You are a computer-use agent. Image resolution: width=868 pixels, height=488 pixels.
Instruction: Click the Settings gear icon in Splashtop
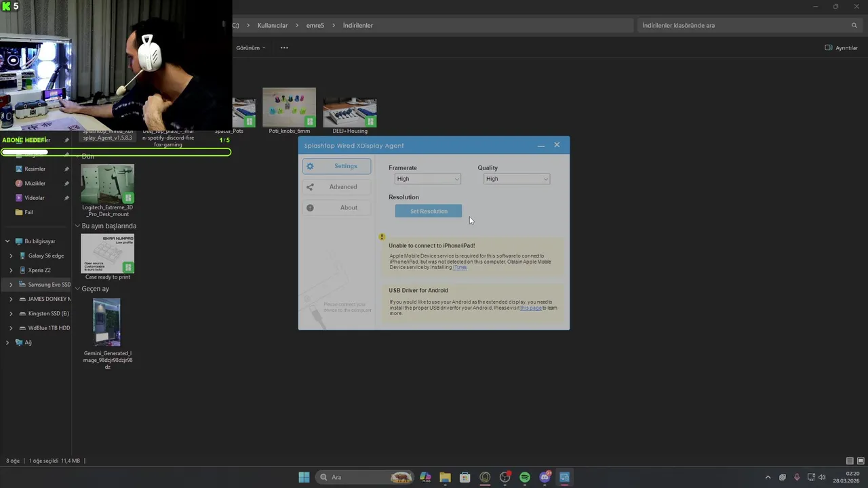(x=310, y=166)
